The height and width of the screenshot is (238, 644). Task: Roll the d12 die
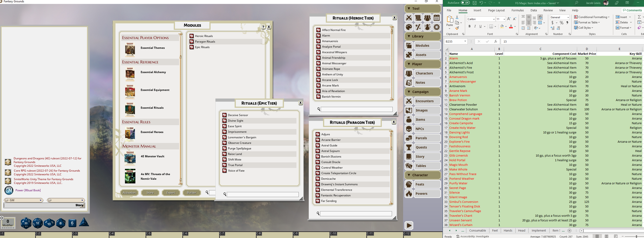coord(37,223)
